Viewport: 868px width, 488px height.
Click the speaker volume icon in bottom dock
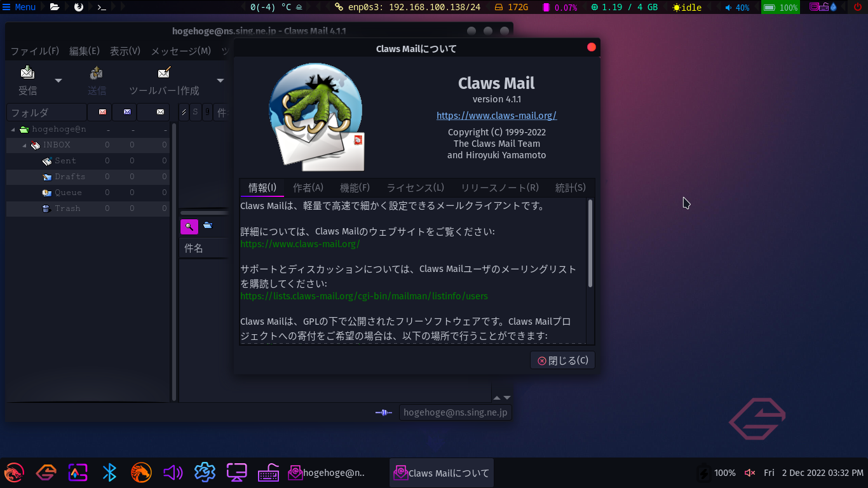pos(172,473)
